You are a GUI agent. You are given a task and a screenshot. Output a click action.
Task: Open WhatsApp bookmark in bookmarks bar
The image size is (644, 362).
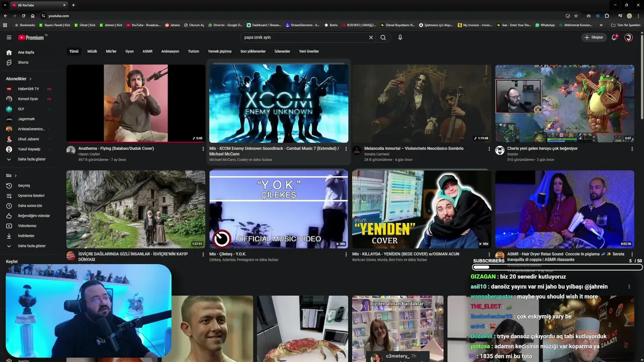tap(545, 25)
